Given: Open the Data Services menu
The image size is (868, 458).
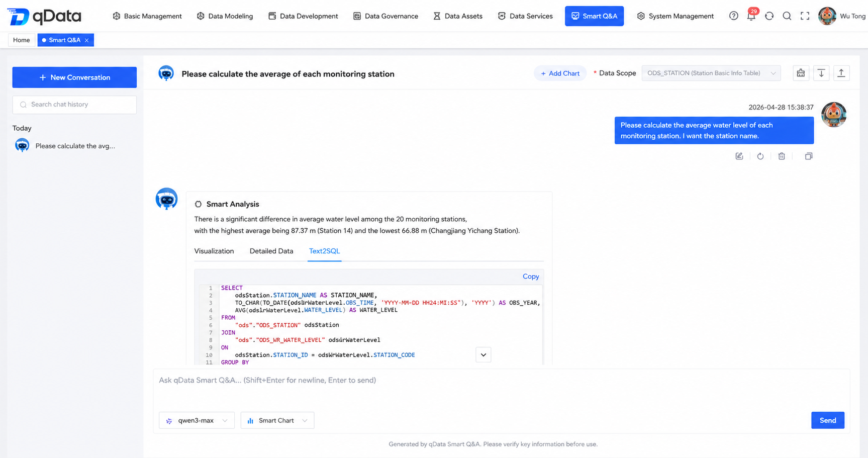Looking at the screenshot, I should (x=525, y=16).
